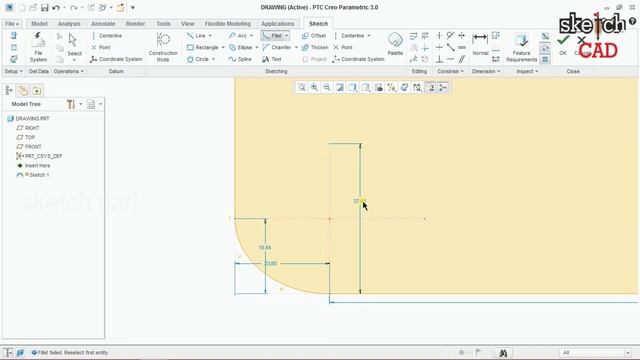This screenshot has width=640, height=360.
Task: Click Zoom Out on the graphics toolbar
Action: 327,87
